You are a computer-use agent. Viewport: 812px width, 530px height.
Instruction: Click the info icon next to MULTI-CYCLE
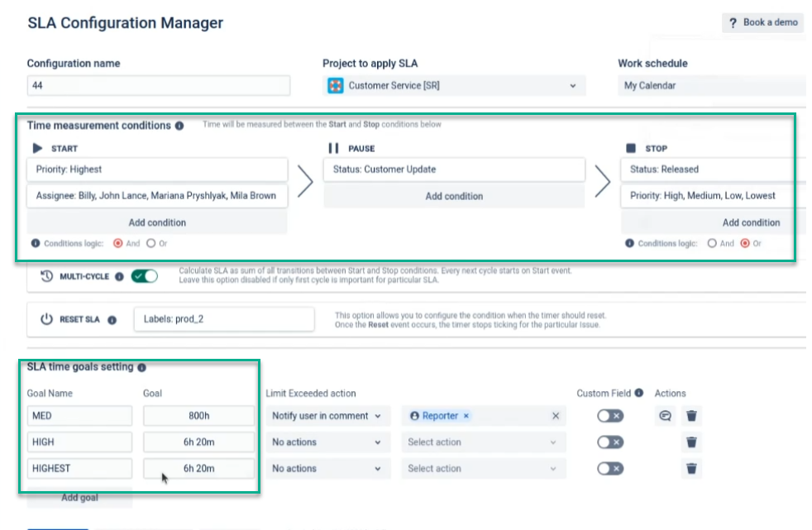coord(119,276)
